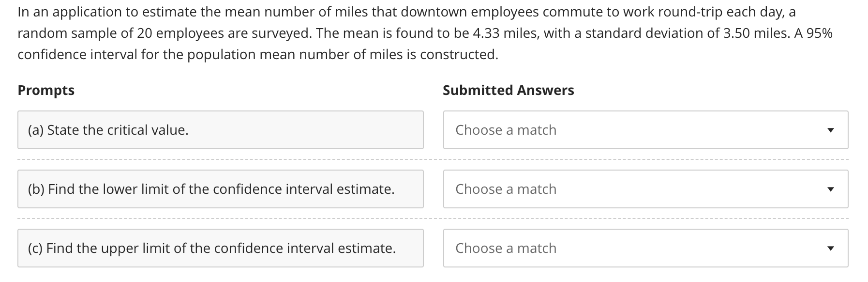The width and height of the screenshot is (868, 282).
Task: Click the dashed separator below prompt (b)
Action: click(x=433, y=219)
